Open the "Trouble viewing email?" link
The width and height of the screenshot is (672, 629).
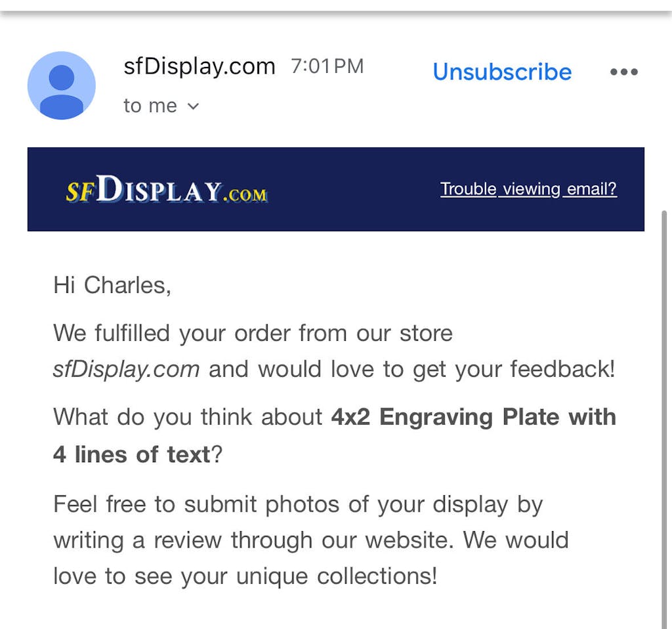click(528, 189)
